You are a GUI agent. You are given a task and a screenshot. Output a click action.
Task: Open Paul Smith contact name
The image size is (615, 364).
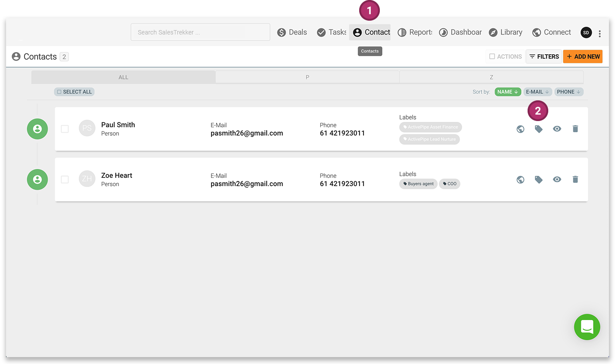pyautogui.click(x=118, y=124)
